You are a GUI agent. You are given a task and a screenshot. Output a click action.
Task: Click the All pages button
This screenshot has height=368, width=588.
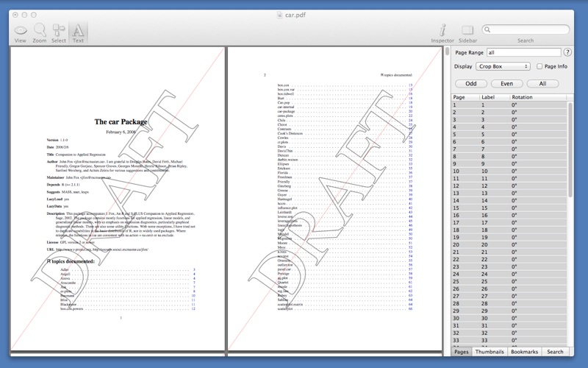[x=542, y=84]
